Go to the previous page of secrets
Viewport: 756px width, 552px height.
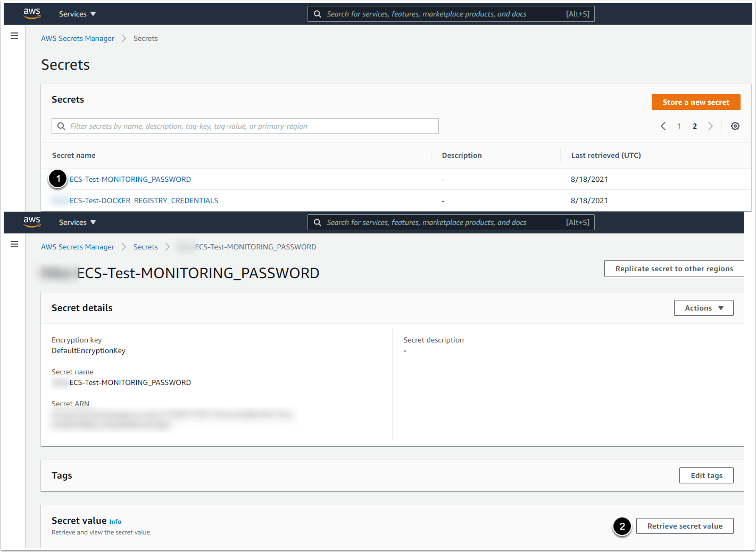tap(663, 126)
